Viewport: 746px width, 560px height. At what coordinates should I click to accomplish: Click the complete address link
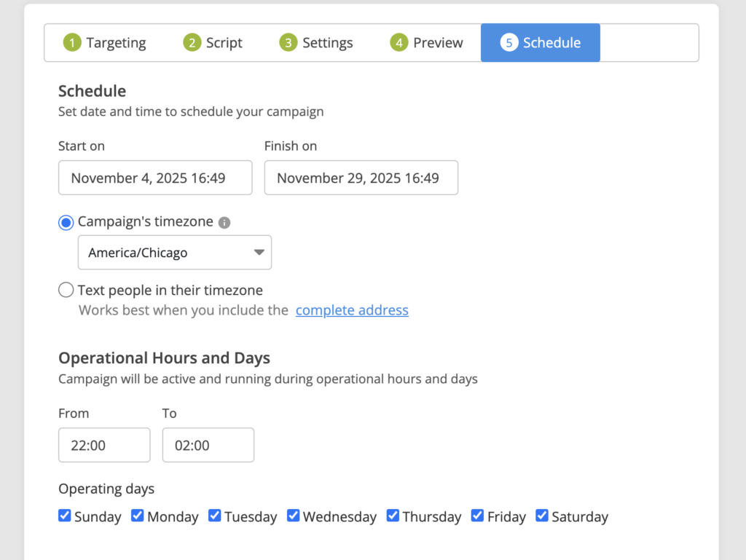pos(352,309)
